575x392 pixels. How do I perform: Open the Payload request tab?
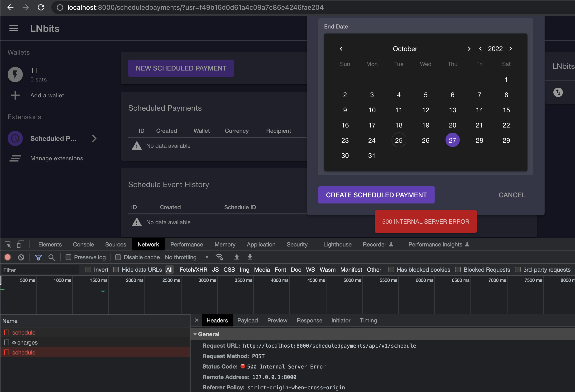(247, 321)
